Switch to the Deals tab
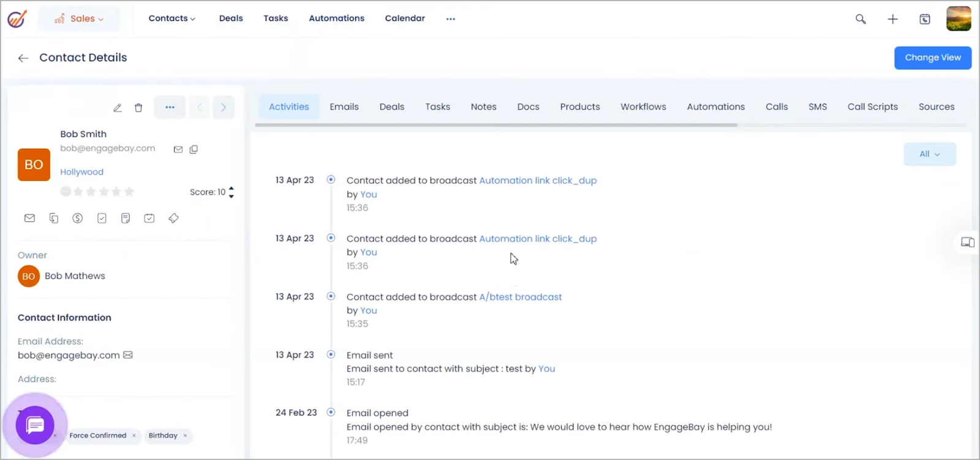This screenshot has height=460, width=980. 392,107
